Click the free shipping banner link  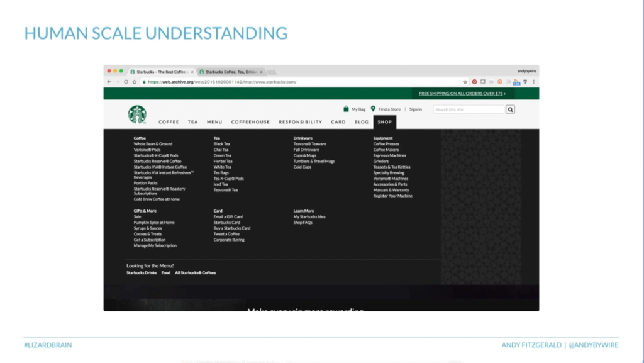tap(462, 94)
